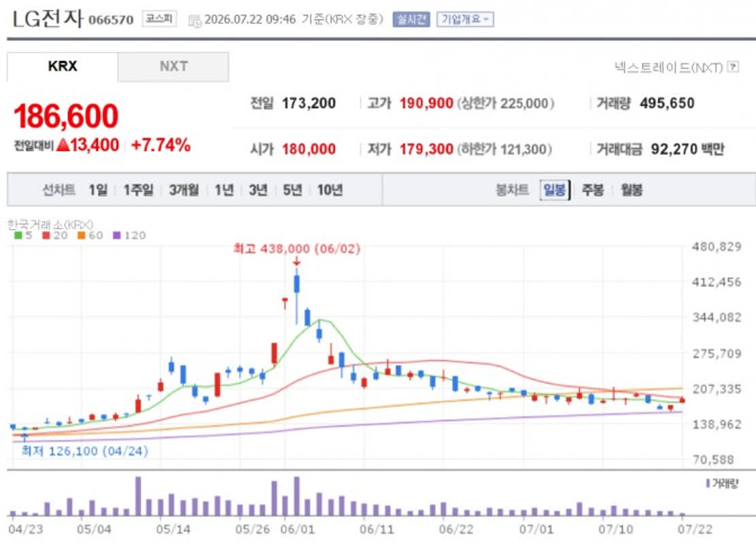The height and width of the screenshot is (544, 756).
Task: Select the 일봉 candlestick chart option
Action: click(555, 190)
